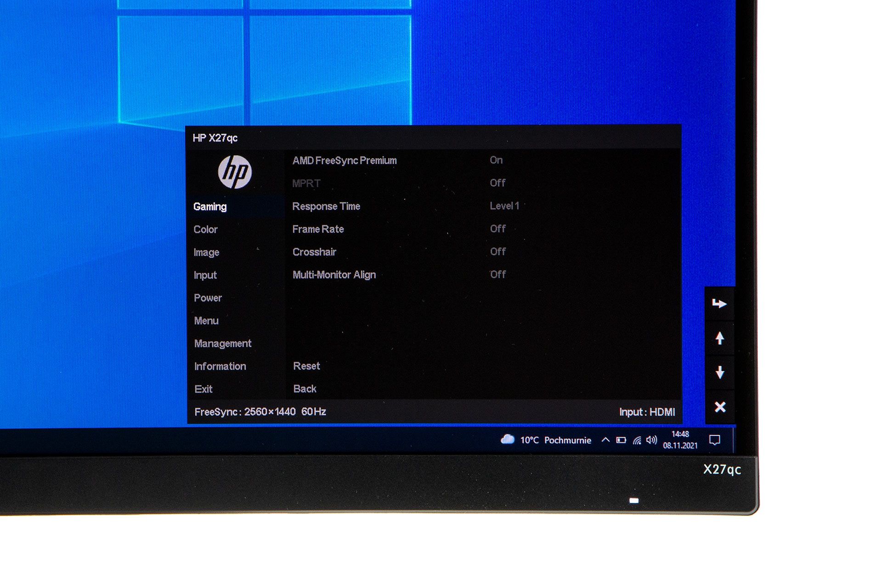Open the Response Time setting
The height and width of the screenshot is (588, 882).
tap(326, 206)
